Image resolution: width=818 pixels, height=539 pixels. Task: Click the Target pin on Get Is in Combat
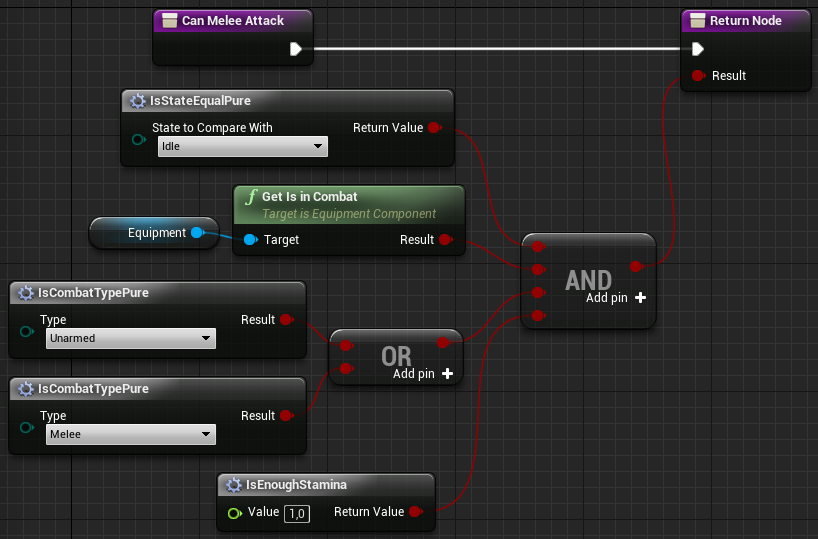250,240
